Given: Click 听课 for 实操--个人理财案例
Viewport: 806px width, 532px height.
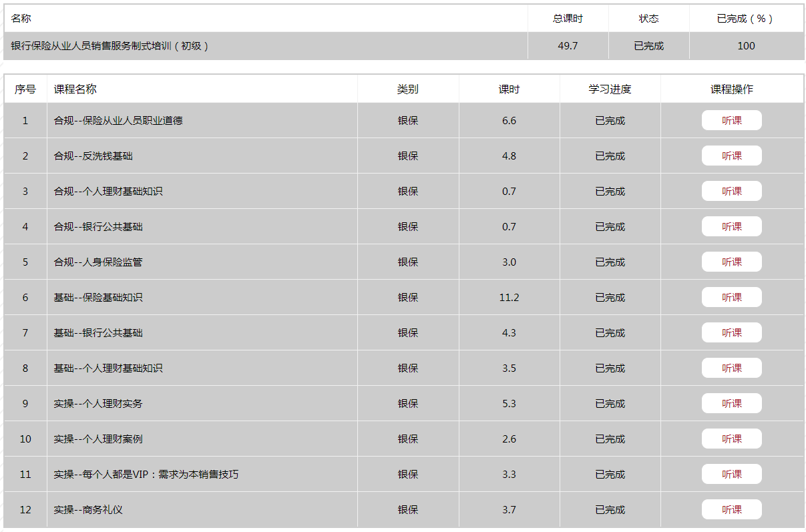Looking at the screenshot, I should pyautogui.click(x=731, y=439).
